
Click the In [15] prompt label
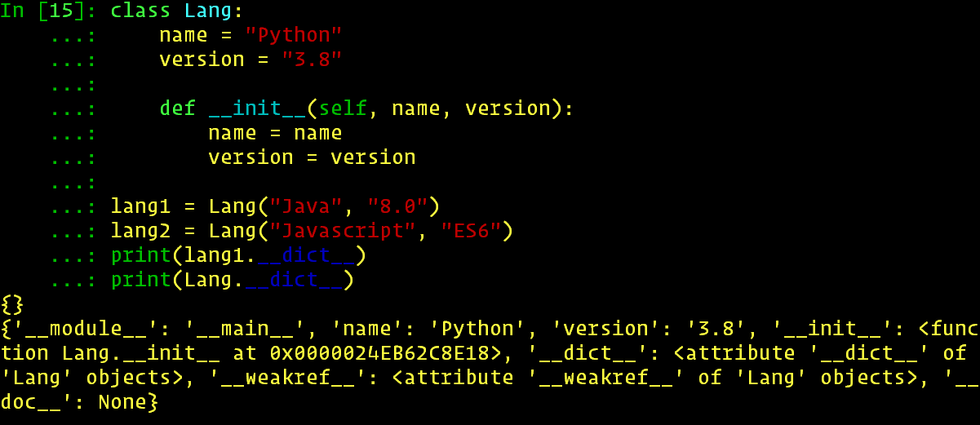(49, 11)
